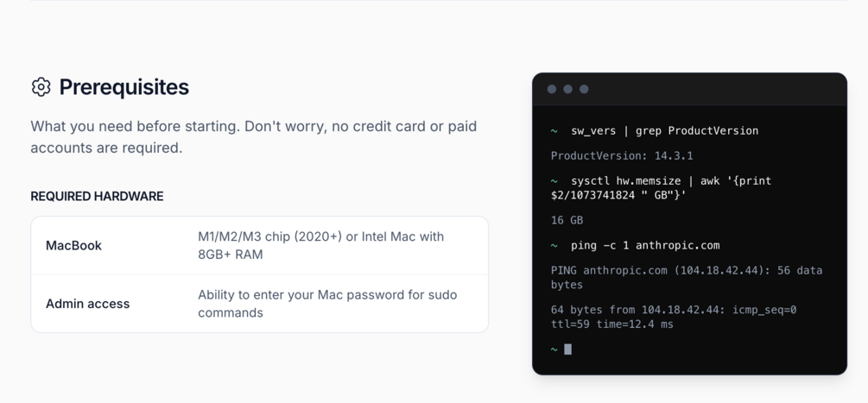Click the sw_vers grep ProductVersion command
The width and height of the screenshot is (868, 403).
664,131
